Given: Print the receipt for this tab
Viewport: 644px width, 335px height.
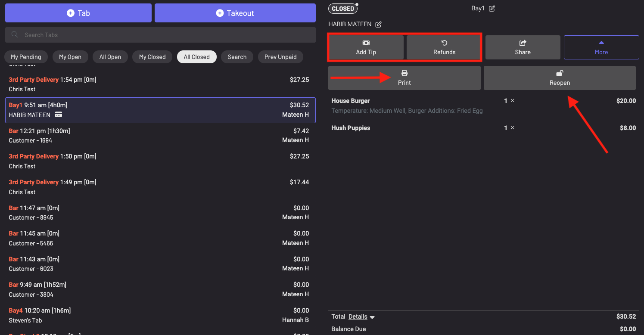Looking at the screenshot, I should point(404,78).
